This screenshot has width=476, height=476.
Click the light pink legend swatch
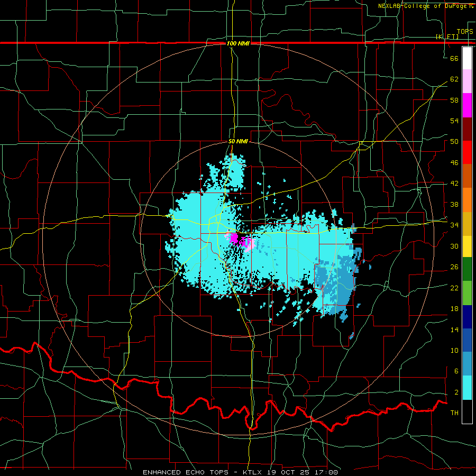click(467, 81)
